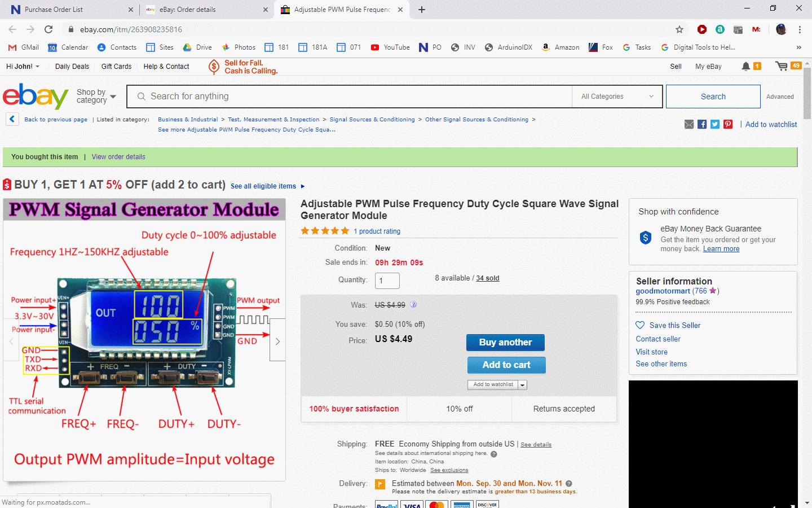Click the shopping cart icon
This screenshot has width=812, height=508.
coord(782,66)
